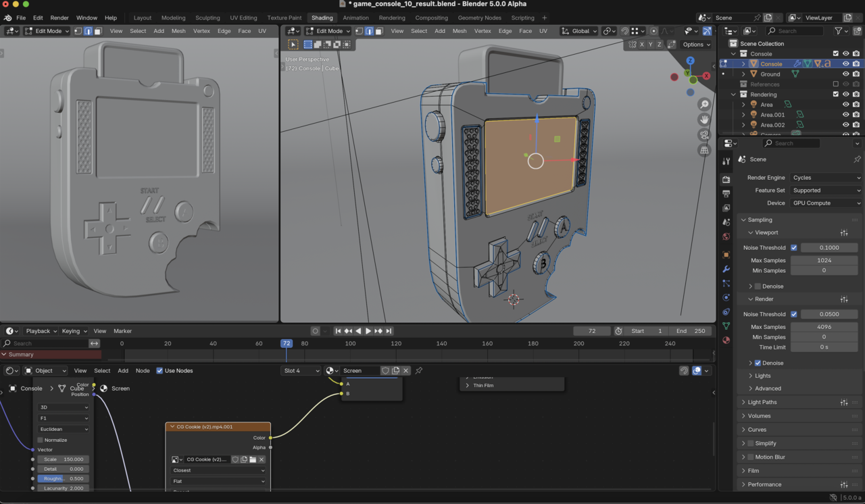The width and height of the screenshot is (865, 504).
Task: Open the Playback popover in timeline
Action: 41,331
